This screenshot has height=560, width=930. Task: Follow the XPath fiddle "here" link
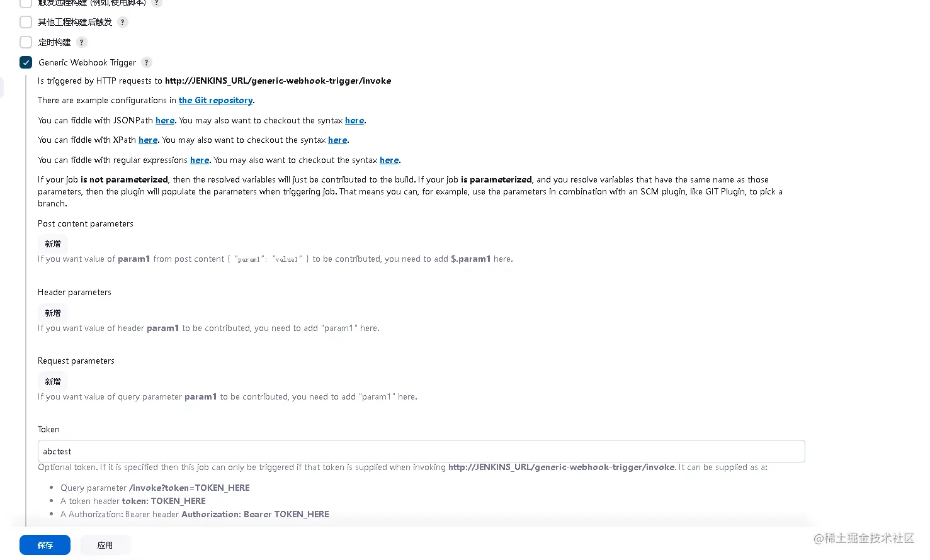(148, 140)
